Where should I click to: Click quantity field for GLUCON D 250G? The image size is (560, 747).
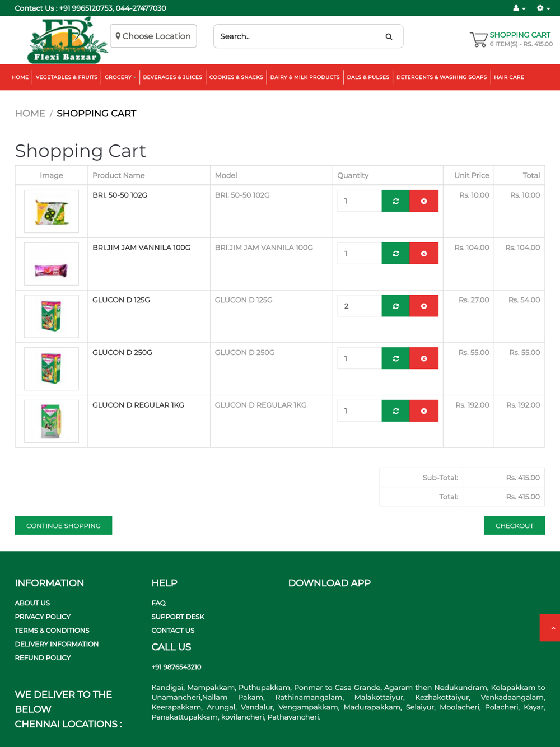click(x=360, y=358)
